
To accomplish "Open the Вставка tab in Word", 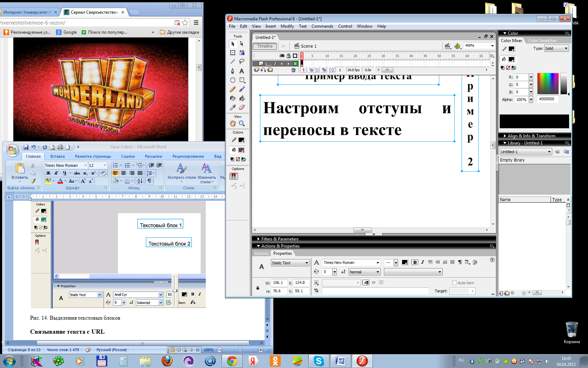I will pos(57,156).
